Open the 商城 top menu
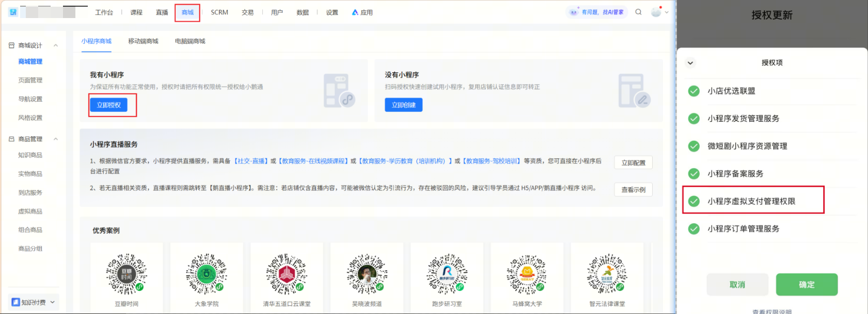This screenshot has width=868, height=314. point(187,12)
